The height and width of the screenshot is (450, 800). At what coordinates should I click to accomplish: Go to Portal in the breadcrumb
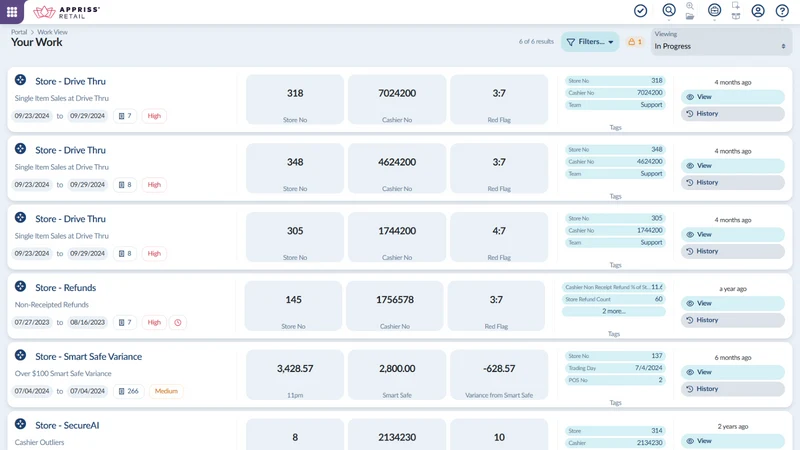[19, 32]
